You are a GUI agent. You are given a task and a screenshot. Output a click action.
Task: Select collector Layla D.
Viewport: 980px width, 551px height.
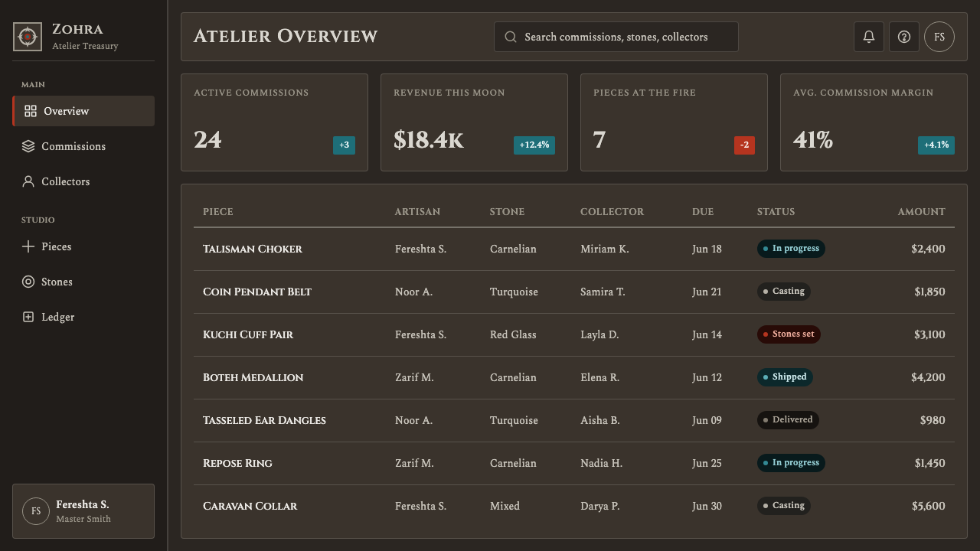[x=599, y=334]
